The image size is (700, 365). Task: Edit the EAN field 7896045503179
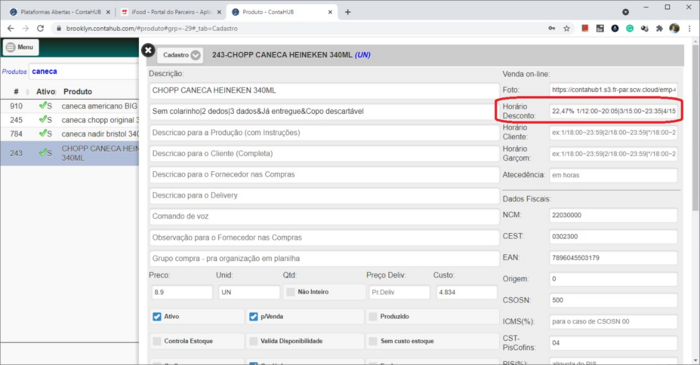pyautogui.click(x=613, y=258)
